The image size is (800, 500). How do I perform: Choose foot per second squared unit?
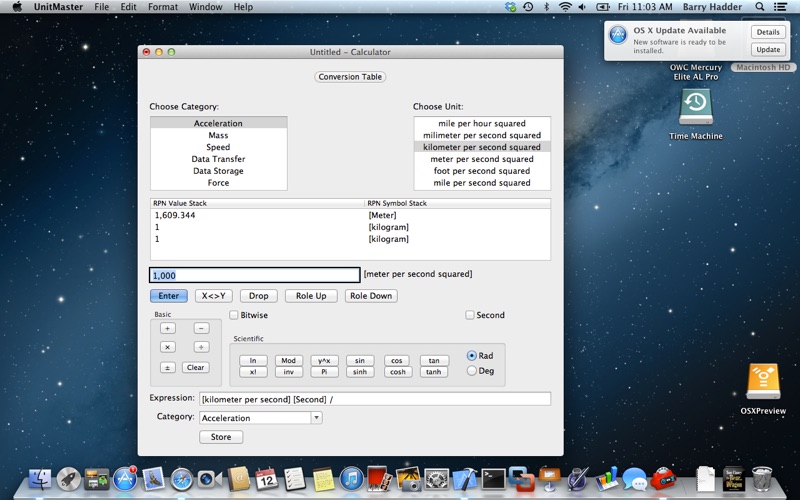482,171
